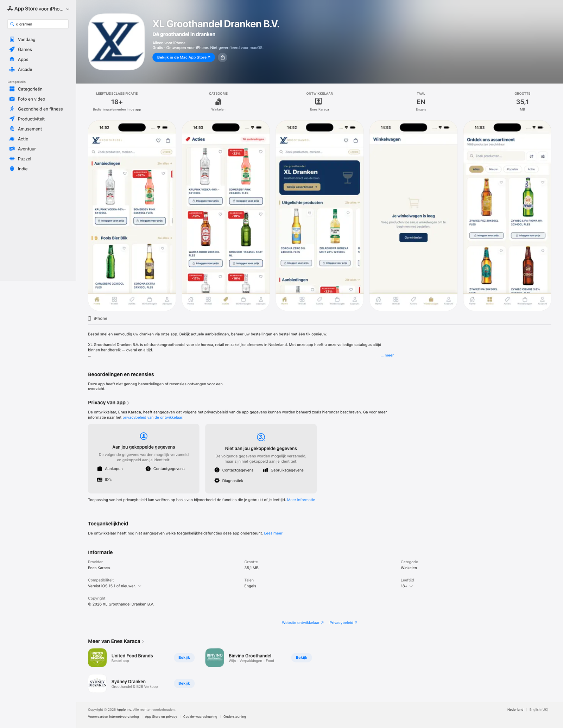Open Privacybeleid link below Informatie
The height and width of the screenshot is (728, 563).
coord(343,622)
